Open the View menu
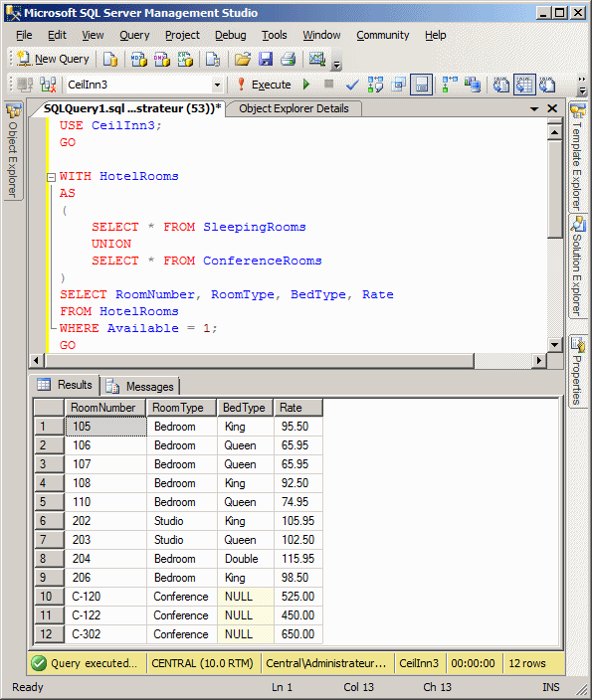Viewport: 592px width, 700px height. [93, 35]
